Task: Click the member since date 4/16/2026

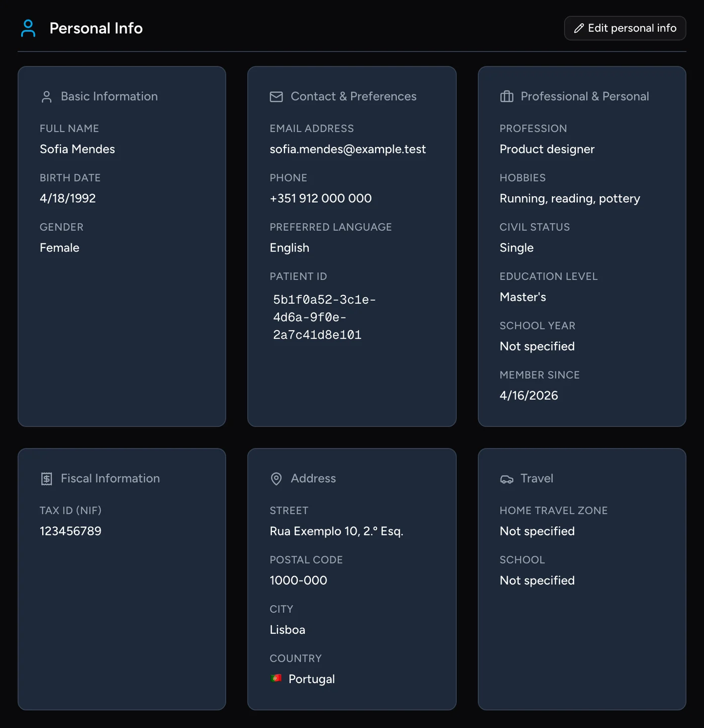Action: (529, 395)
